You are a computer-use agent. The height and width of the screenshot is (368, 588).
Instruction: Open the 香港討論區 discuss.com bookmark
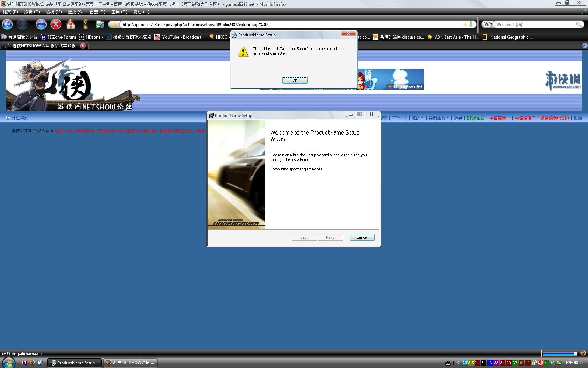click(399, 37)
